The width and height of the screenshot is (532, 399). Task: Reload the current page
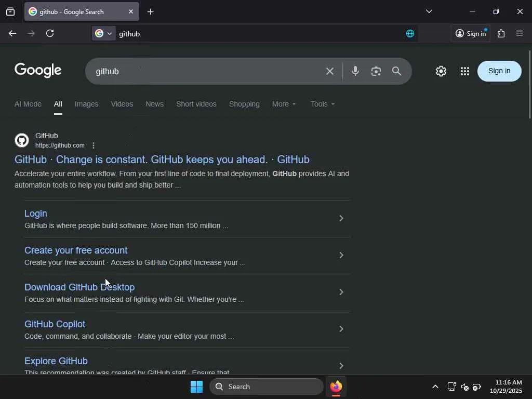(x=50, y=33)
